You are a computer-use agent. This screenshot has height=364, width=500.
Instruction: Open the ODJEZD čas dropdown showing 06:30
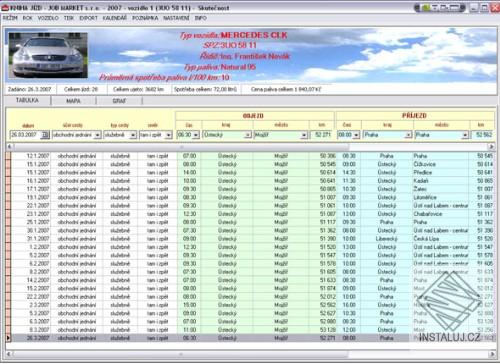[196, 135]
